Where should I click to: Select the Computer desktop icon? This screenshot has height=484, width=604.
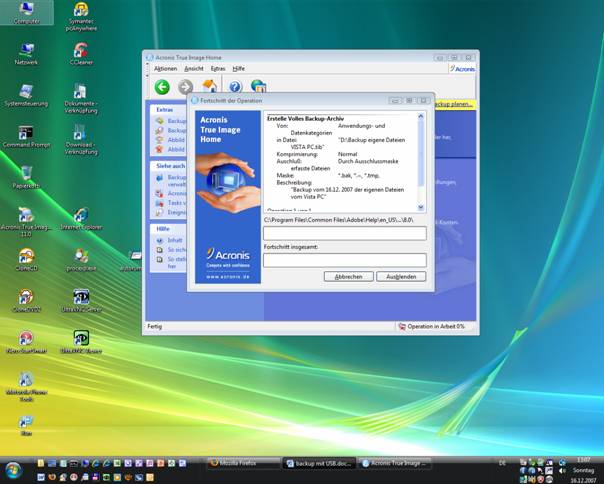[x=26, y=13]
